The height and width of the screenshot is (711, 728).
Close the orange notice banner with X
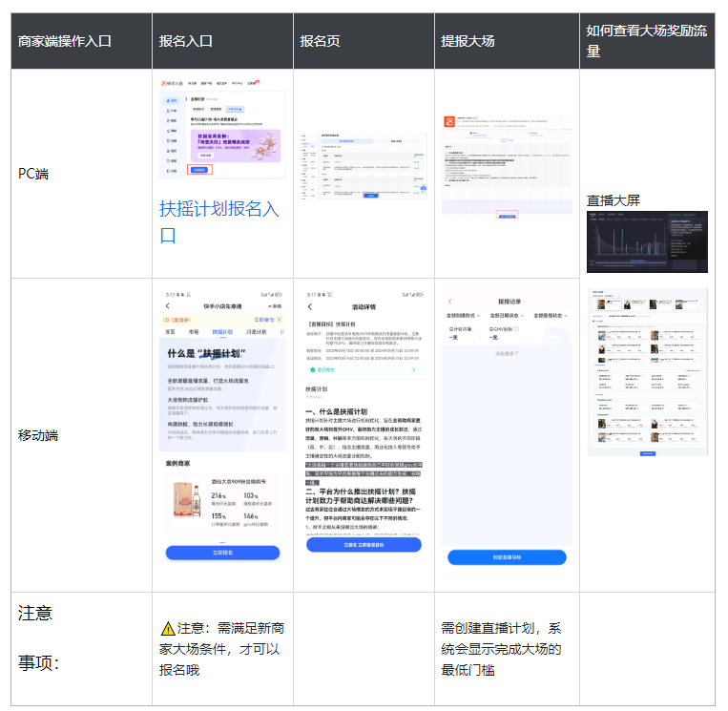point(279,320)
